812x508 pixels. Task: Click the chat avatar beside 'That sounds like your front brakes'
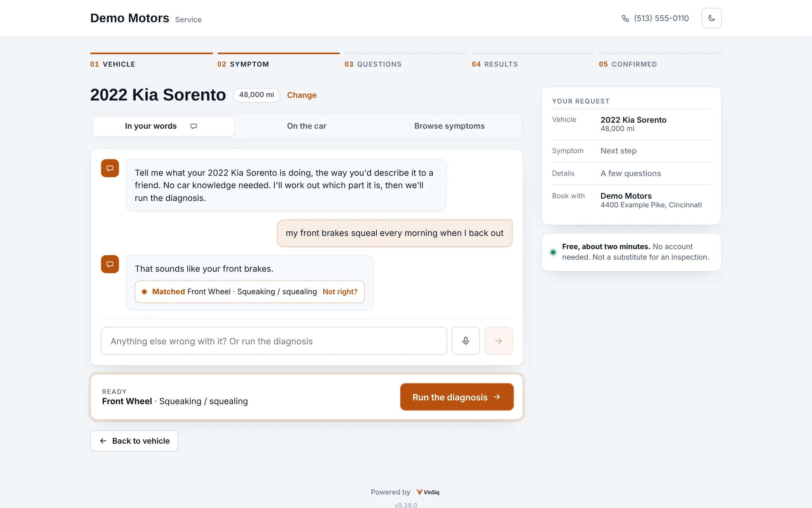pyautogui.click(x=110, y=264)
